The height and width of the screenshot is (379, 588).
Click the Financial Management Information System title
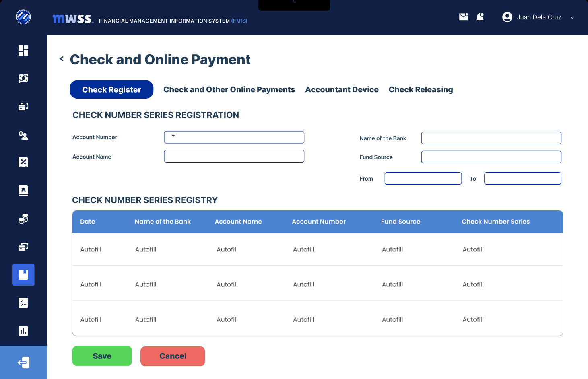[173, 21]
